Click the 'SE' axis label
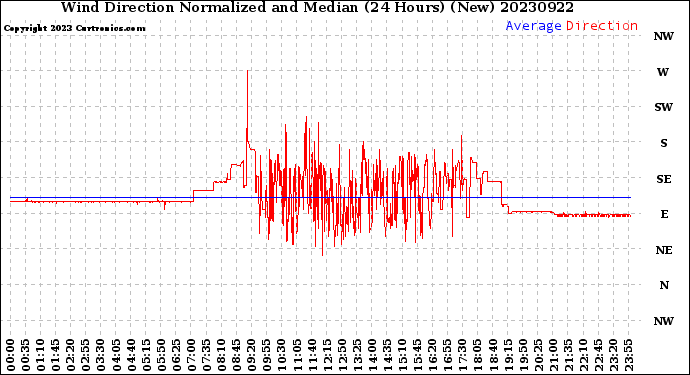 [664, 179]
